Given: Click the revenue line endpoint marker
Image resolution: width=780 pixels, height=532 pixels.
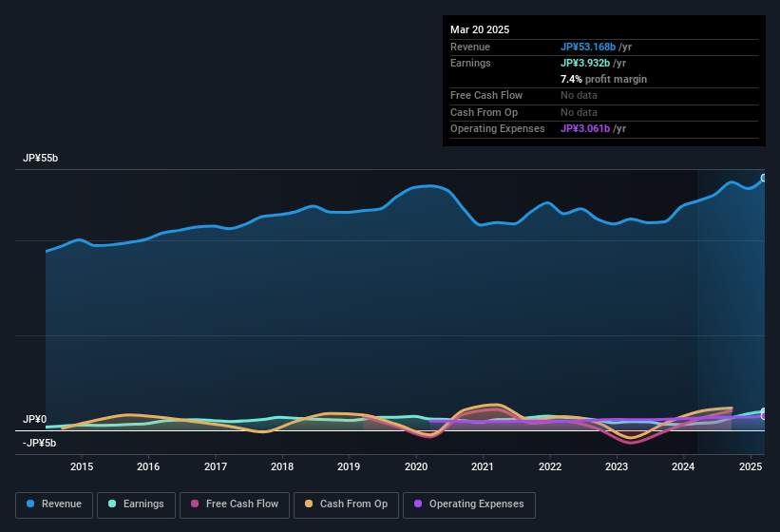Looking at the screenshot, I should 764,178.
